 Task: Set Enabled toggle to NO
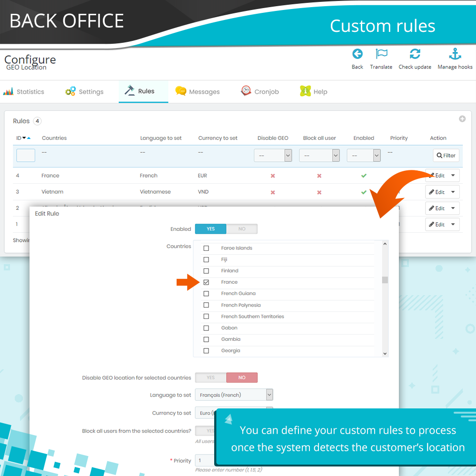(242, 229)
